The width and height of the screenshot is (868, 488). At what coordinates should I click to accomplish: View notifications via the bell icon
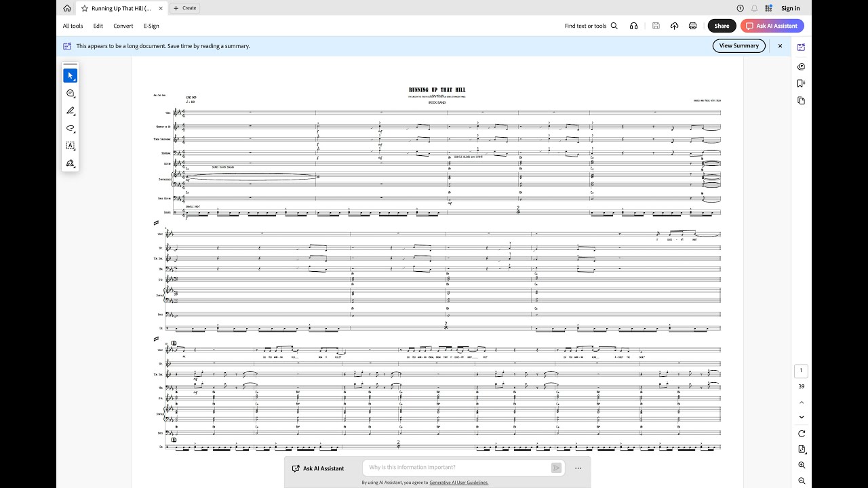point(754,8)
